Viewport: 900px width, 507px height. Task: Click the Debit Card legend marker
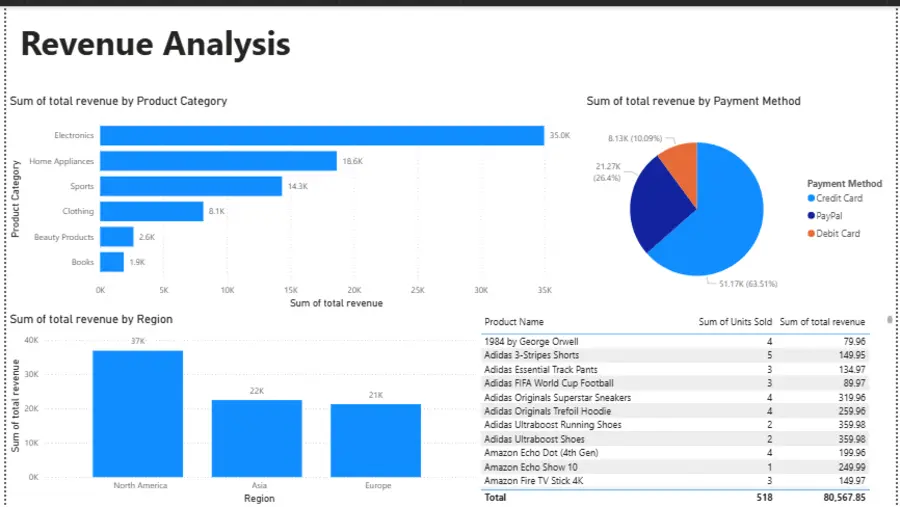pyautogui.click(x=811, y=234)
